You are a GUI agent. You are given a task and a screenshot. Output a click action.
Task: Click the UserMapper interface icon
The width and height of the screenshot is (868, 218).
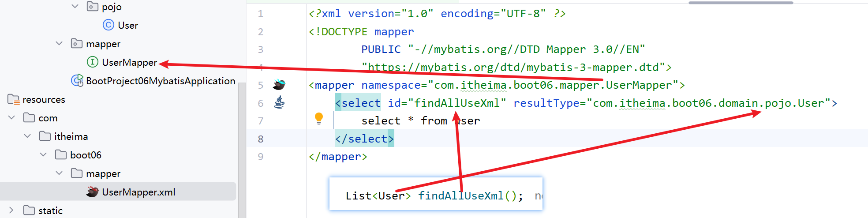pyautogui.click(x=92, y=62)
